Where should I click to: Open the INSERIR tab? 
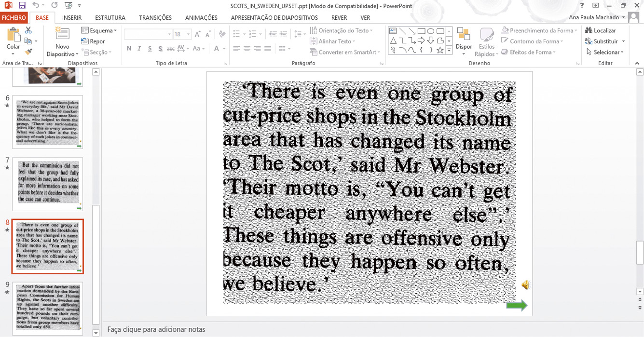point(72,18)
